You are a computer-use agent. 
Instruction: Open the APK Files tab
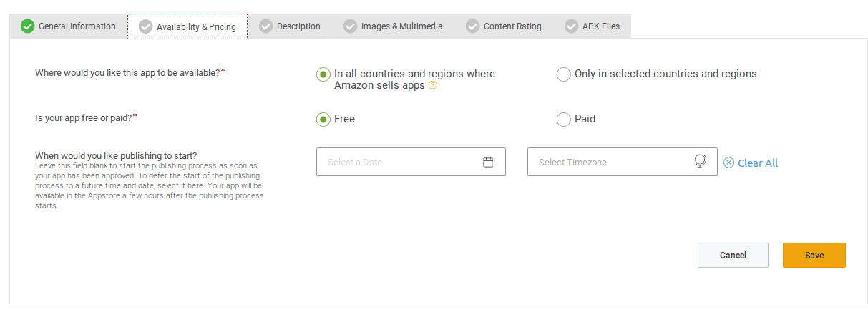(x=600, y=26)
